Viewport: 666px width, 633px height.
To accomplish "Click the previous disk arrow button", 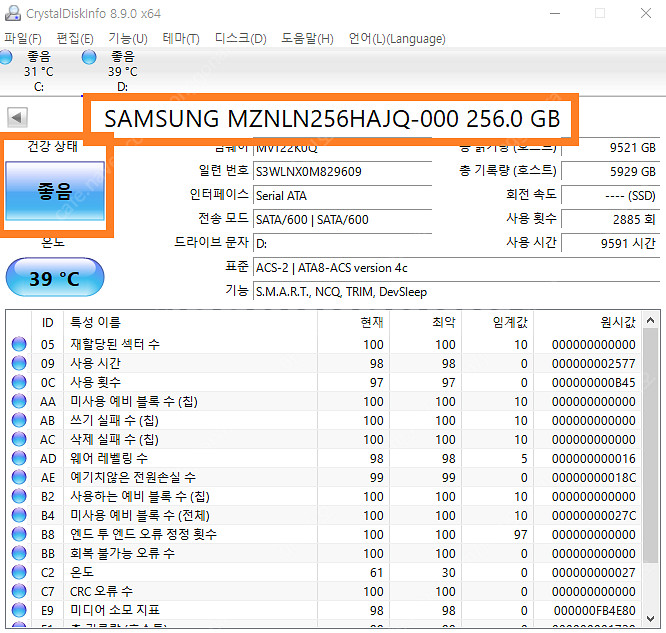I will (17, 118).
